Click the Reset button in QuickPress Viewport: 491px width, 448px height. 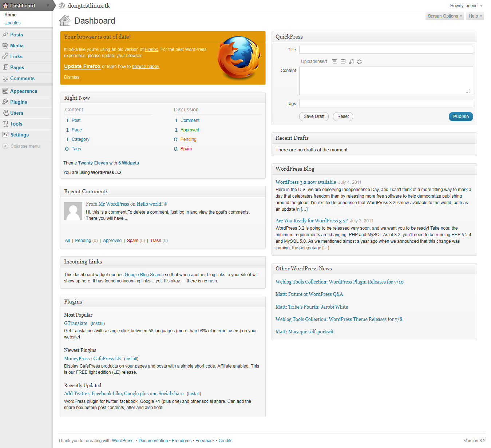(343, 116)
